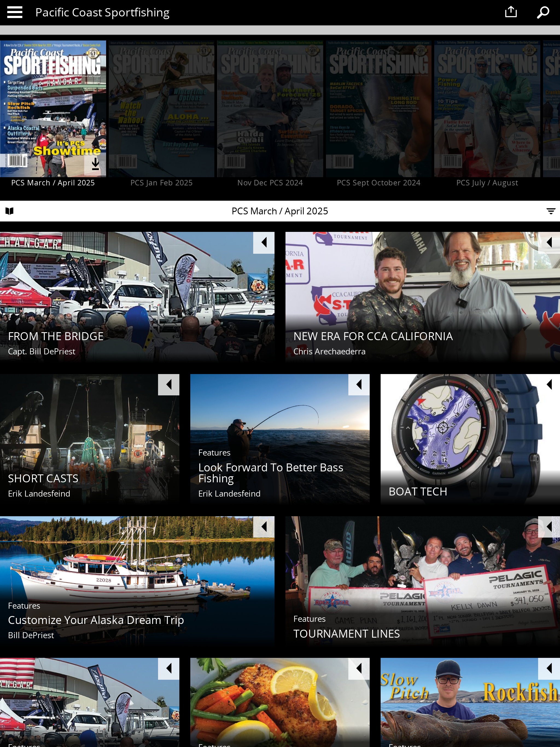The height and width of the screenshot is (747, 560).
Task: Open the NEW ERA FOR CCA CALIFORNIA headline
Action: (373, 336)
